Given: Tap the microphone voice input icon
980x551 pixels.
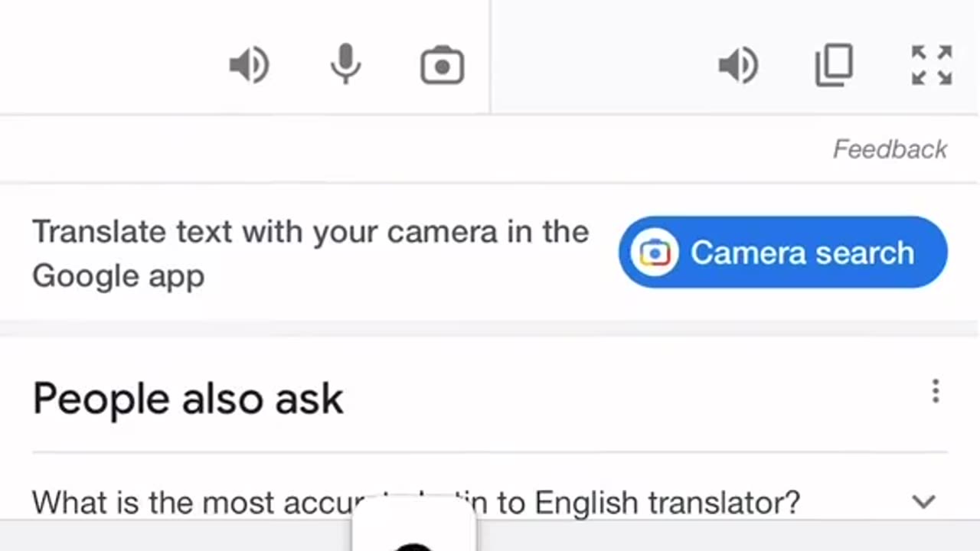Looking at the screenshot, I should (345, 64).
